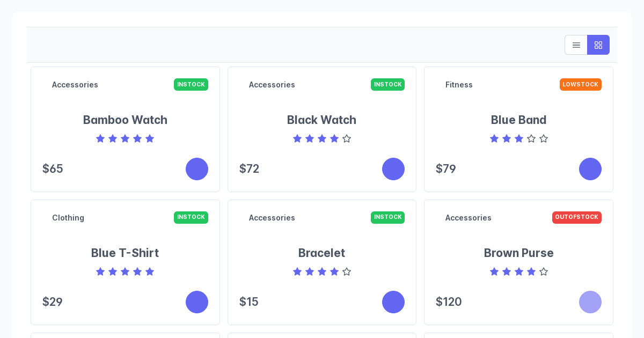Click the Blue T-Shirt cart button
Viewport: 644px width, 338px height.
pos(197,302)
